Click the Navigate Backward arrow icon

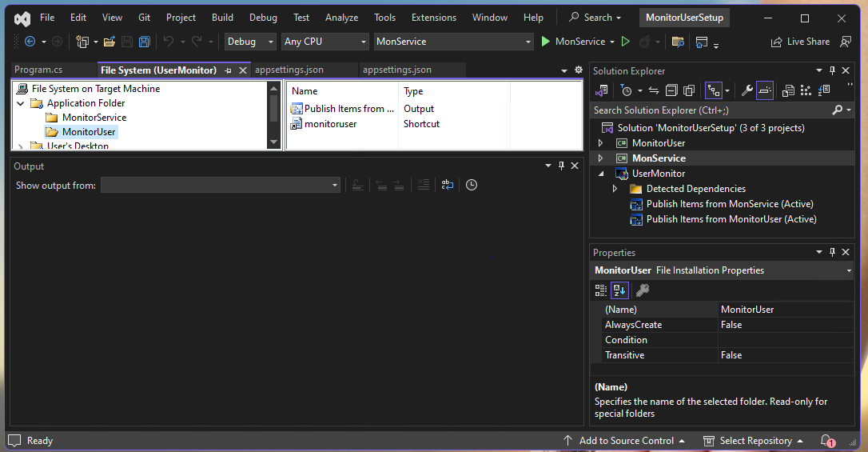pos(30,42)
